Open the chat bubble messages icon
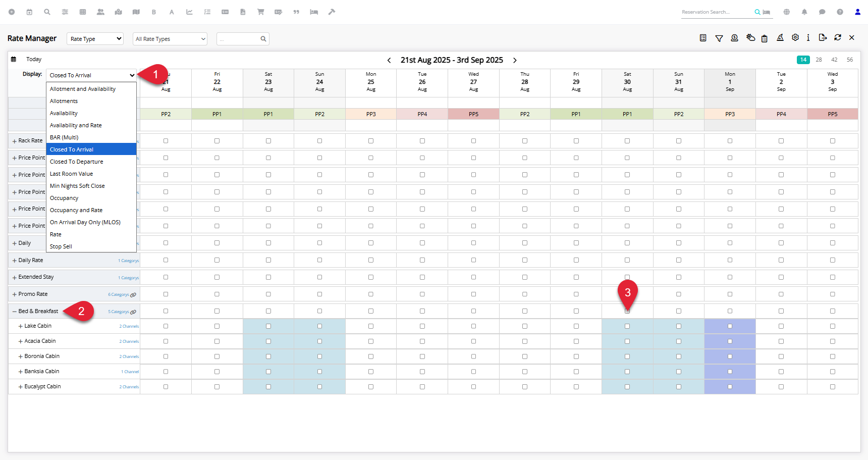The image size is (868, 460). coord(822,12)
